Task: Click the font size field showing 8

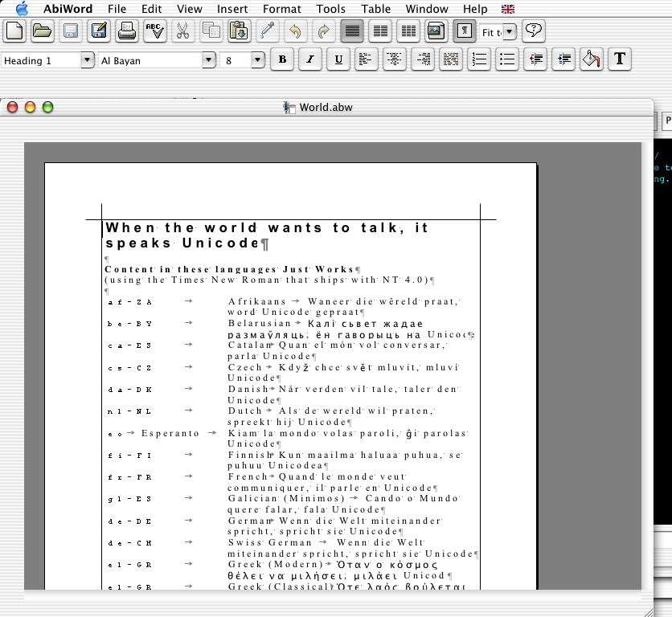Action: pyautogui.click(x=236, y=60)
